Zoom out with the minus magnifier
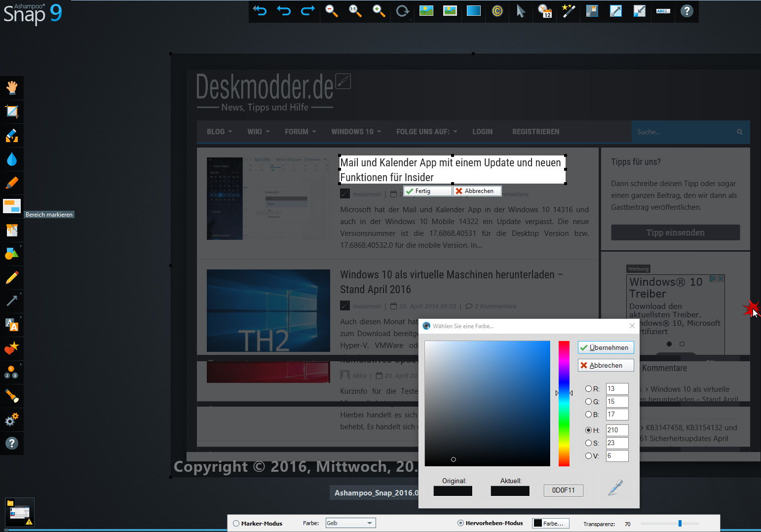Screen dimensions: 761x532 pos(331,11)
